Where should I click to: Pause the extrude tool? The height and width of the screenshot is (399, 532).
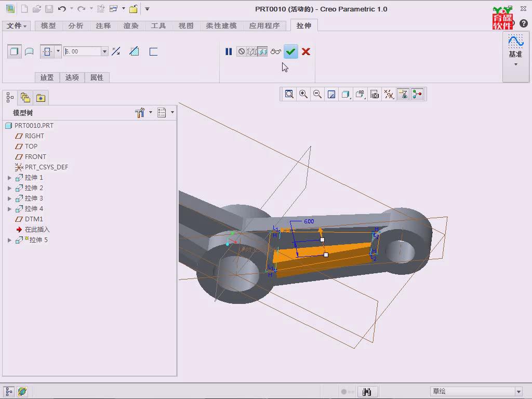pyautogui.click(x=229, y=51)
